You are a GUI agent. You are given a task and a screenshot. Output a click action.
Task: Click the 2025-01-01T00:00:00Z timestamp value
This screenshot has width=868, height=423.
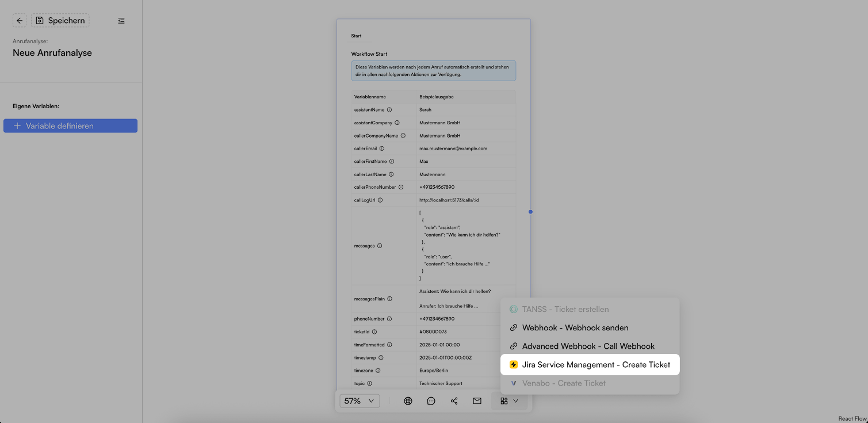(446, 357)
